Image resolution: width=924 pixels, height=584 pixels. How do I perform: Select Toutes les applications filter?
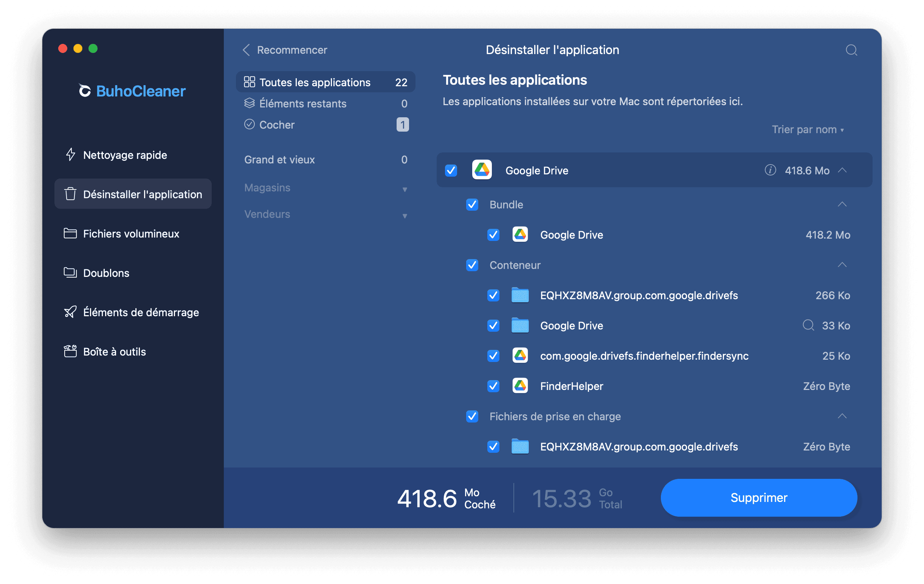pos(326,82)
